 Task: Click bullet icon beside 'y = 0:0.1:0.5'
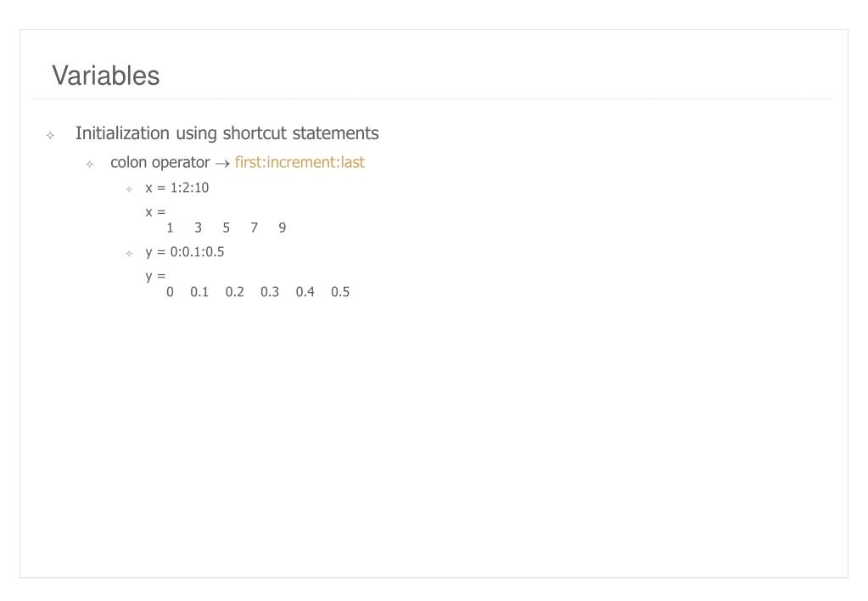pos(129,254)
